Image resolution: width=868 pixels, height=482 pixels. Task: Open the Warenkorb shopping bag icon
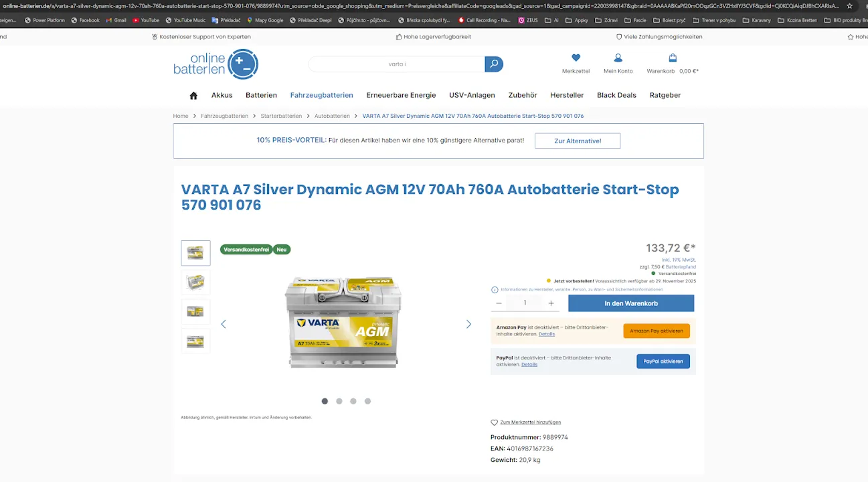coord(673,58)
